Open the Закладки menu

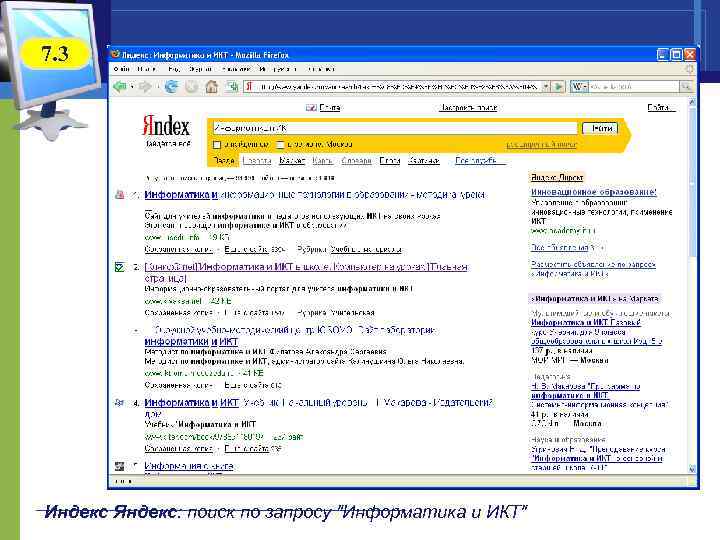point(236,69)
